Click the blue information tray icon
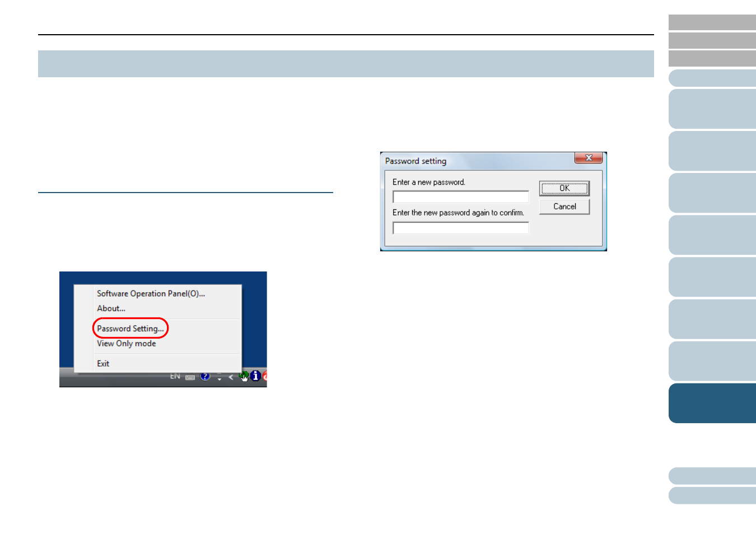The width and height of the screenshot is (756, 534). point(255,376)
